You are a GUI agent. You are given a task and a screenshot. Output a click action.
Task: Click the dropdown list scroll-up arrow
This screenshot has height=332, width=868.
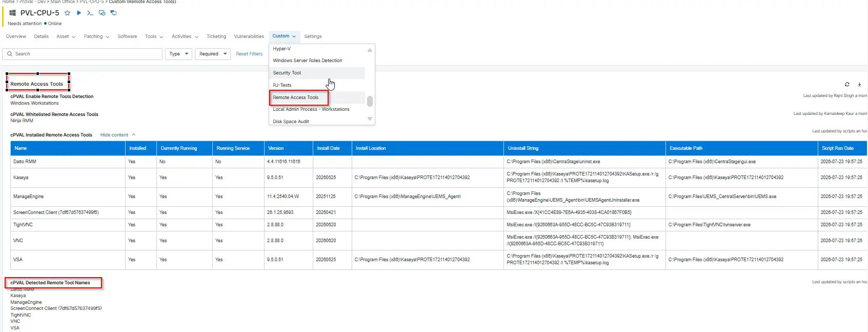click(370, 50)
